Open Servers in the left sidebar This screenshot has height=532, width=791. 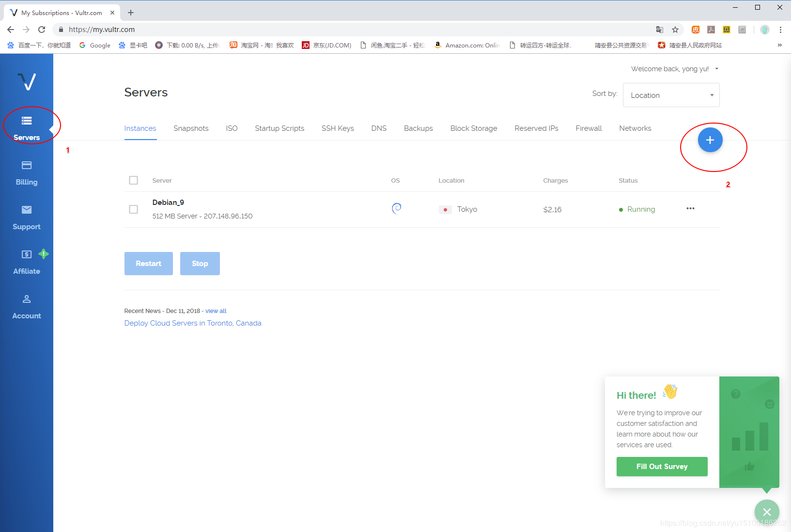tap(27, 128)
